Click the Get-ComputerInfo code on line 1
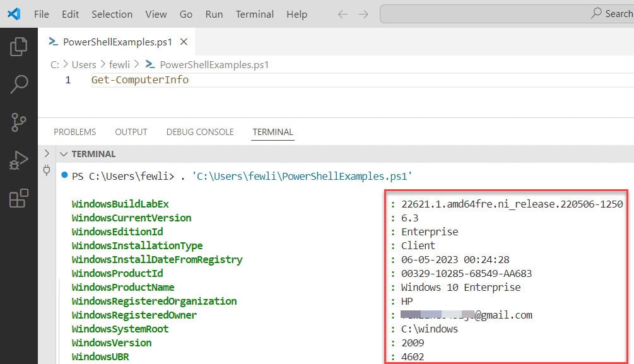 point(140,79)
